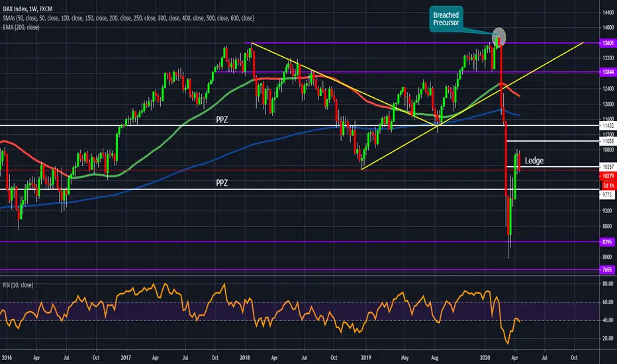This screenshot has height=364, width=617.
Task: Click the 9773 white price label
Action: [607, 195]
